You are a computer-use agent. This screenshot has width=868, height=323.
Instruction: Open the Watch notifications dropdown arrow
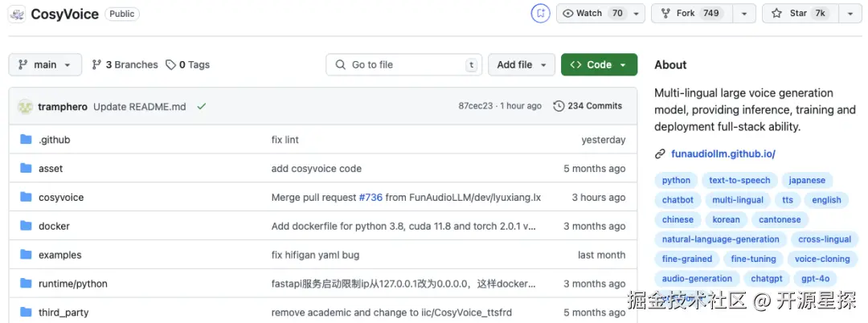(x=636, y=14)
